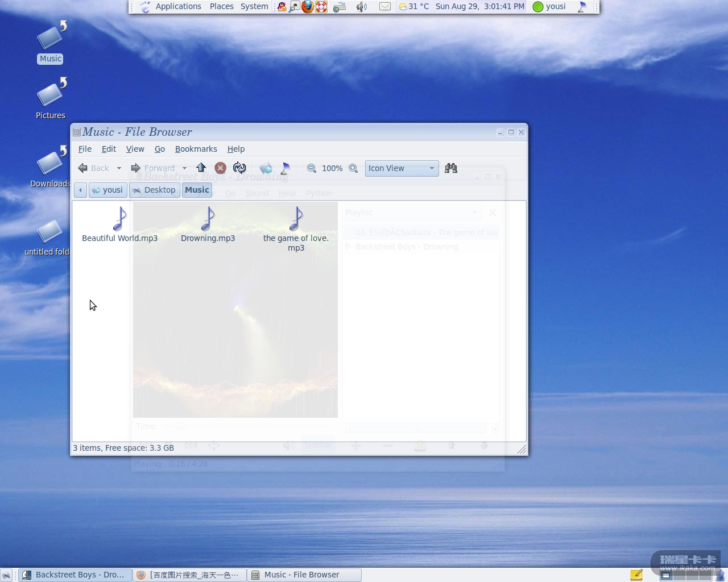Open the Edit menu
This screenshot has height=582, width=728.
(x=109, y=149)
